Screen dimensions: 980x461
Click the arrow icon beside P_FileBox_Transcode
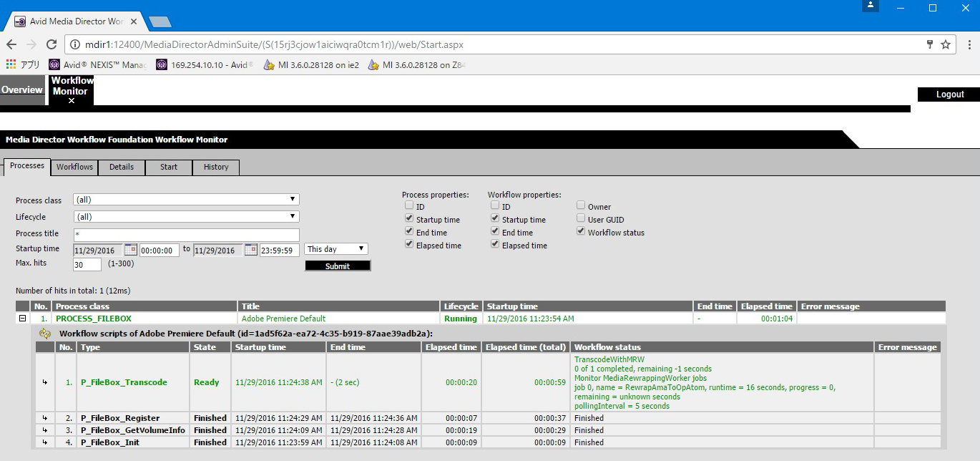click(45, 382)
